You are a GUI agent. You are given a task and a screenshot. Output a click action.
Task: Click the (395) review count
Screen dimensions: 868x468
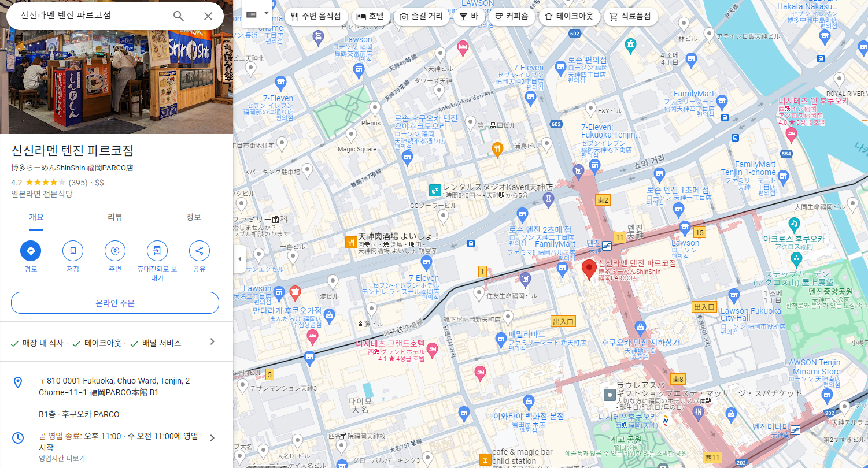[x=78, y=183]
